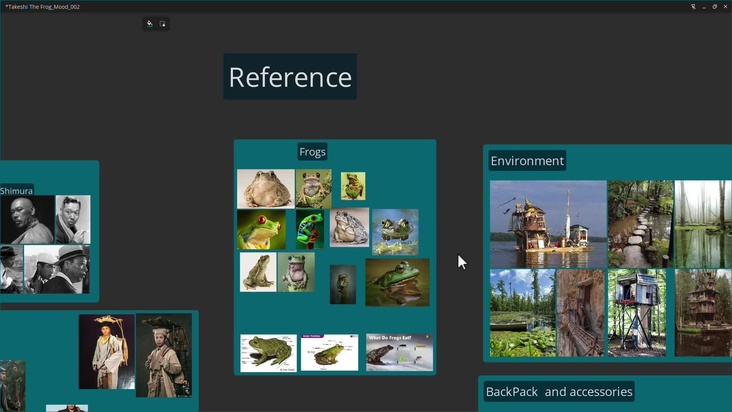The image size is (732, 412).
Task: Select the lily pad swamp image
Action: pos(522,312)
